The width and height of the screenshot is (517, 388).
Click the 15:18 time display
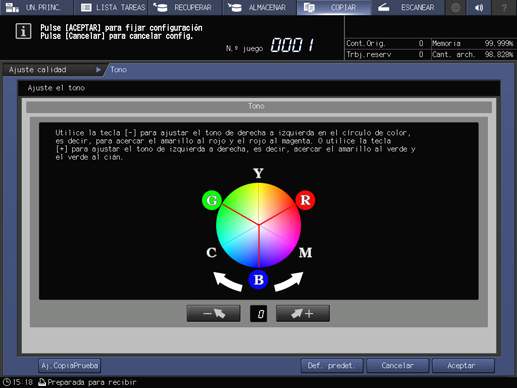[x=23, y=382]
